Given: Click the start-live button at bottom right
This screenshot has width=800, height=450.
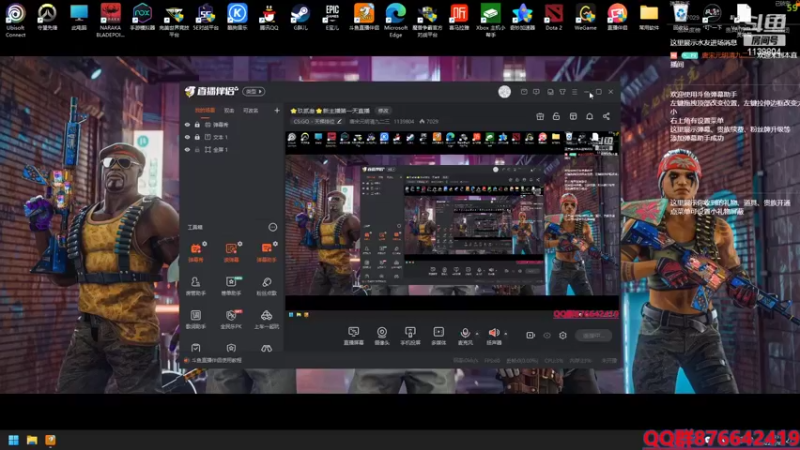Looking at the screenshot, I should (593, 336).
